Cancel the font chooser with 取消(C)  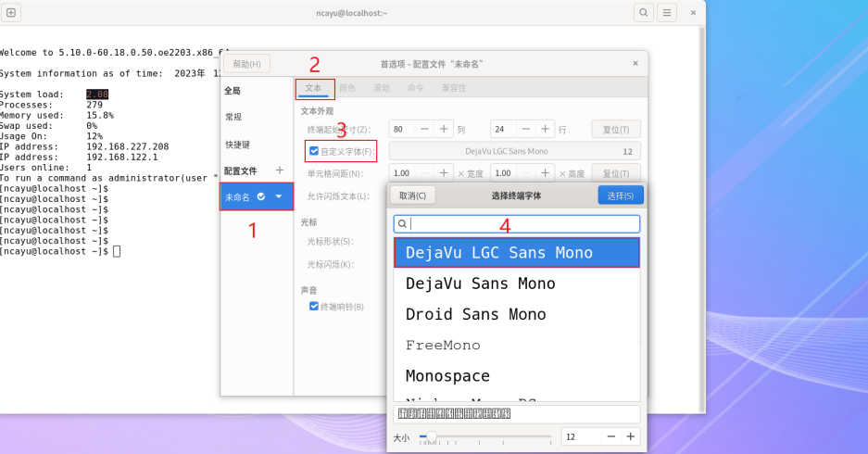click(412, 195)
